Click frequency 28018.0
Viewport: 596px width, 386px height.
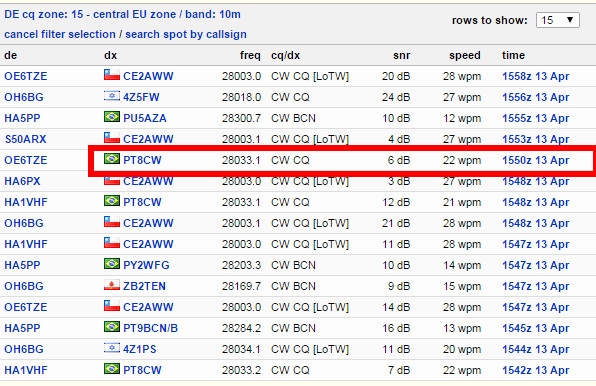coord(241,97)
